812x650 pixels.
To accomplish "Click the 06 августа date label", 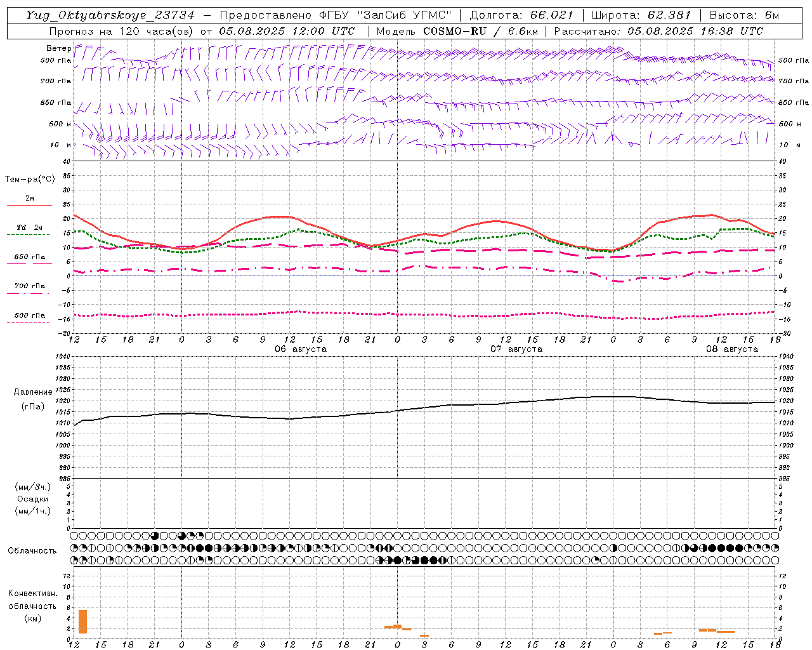I will click(x=301, y=349).
